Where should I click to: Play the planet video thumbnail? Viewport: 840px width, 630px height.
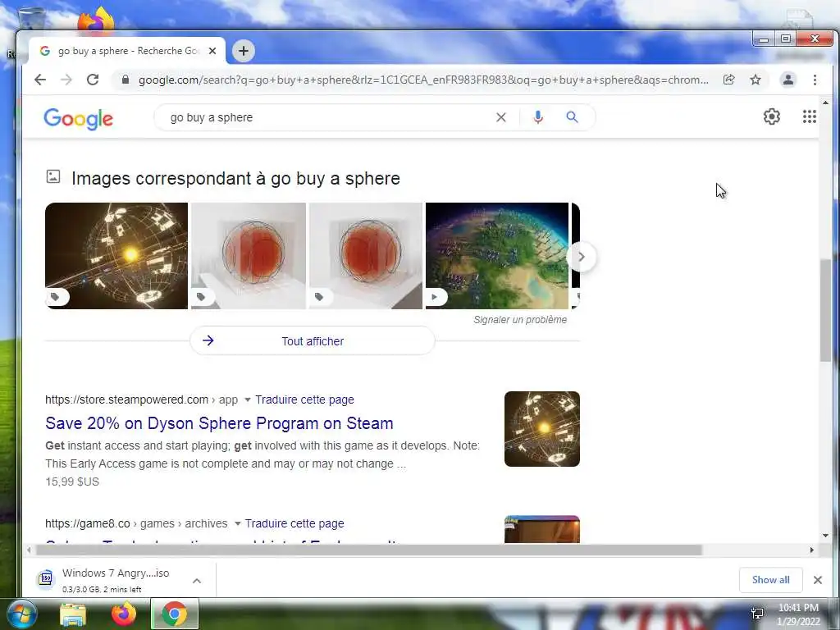496,256
